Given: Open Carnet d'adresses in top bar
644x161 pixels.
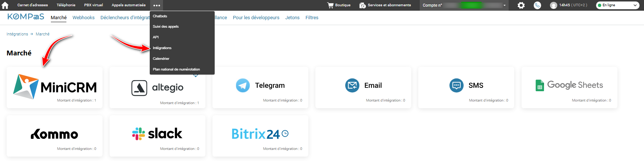Looking at the screenshot, I should click(32, 5).
